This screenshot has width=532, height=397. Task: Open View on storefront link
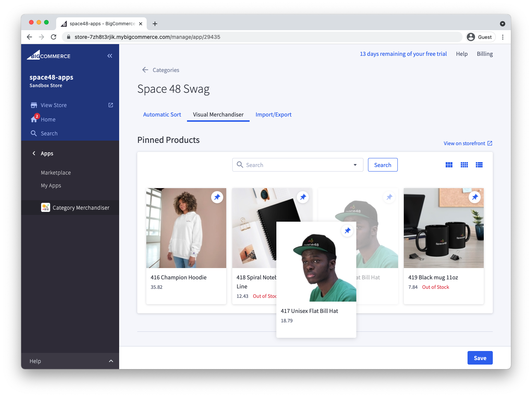click(x=468, y=143)
